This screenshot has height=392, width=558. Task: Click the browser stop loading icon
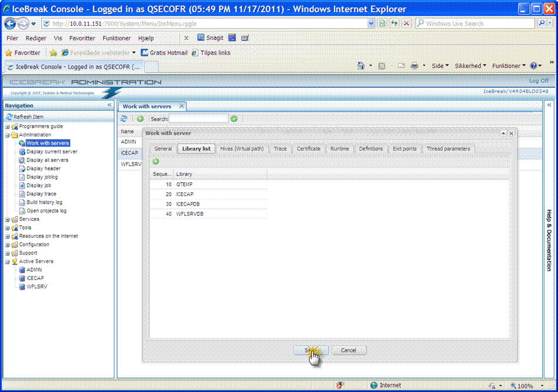coord(406,23)
